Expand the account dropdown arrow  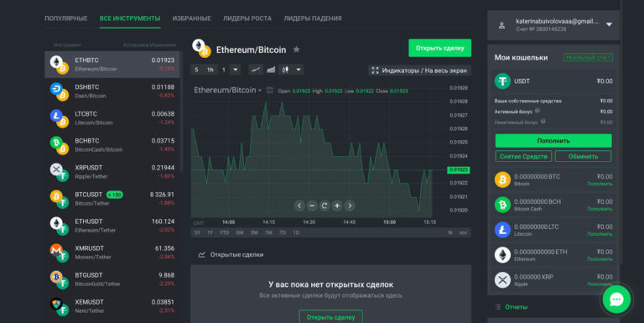tap(609, 24)
